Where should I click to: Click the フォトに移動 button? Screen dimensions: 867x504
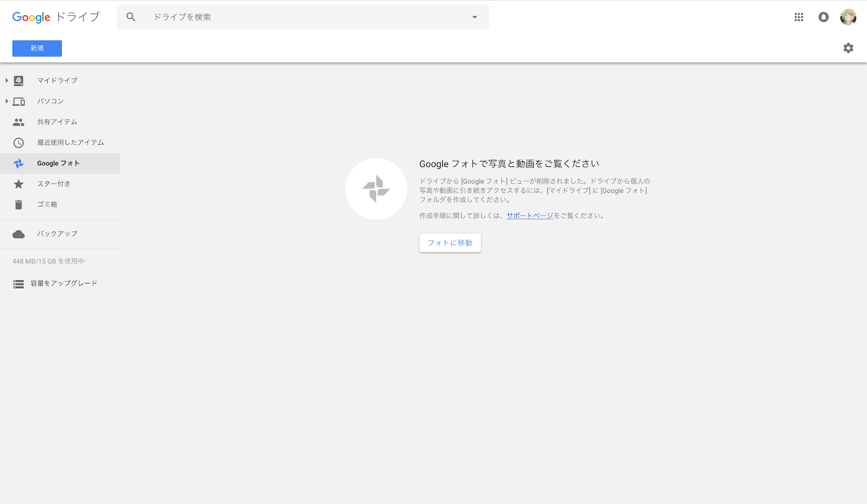(450, 243)
